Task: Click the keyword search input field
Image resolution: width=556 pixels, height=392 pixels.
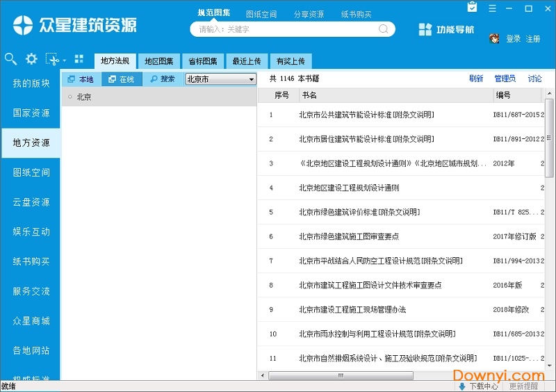Action: [x=285, y=29]
